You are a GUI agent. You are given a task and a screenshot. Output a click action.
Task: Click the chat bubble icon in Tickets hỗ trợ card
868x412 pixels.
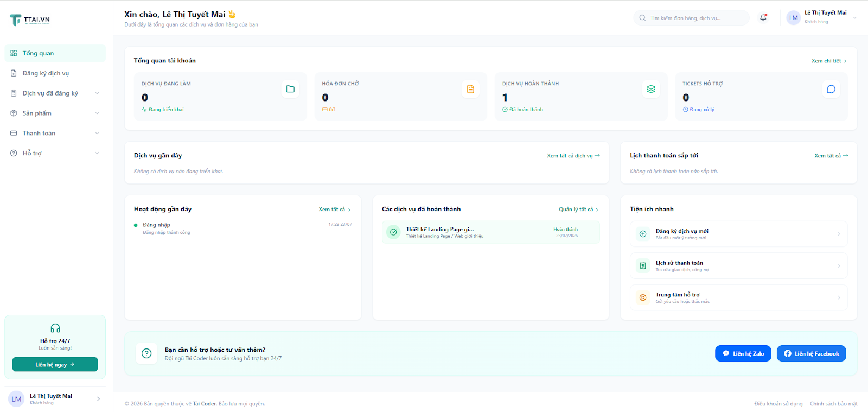point(831,89)
